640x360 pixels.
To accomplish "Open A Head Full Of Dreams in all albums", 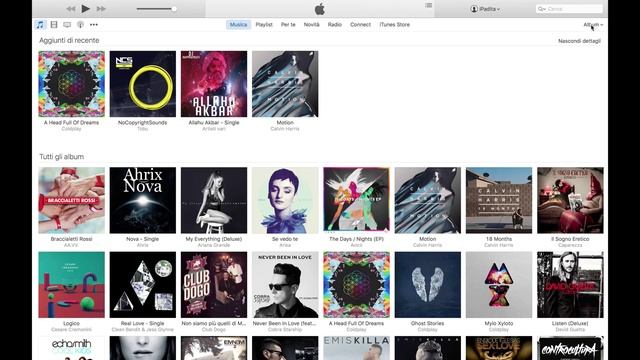I will (x=356, y=284).
